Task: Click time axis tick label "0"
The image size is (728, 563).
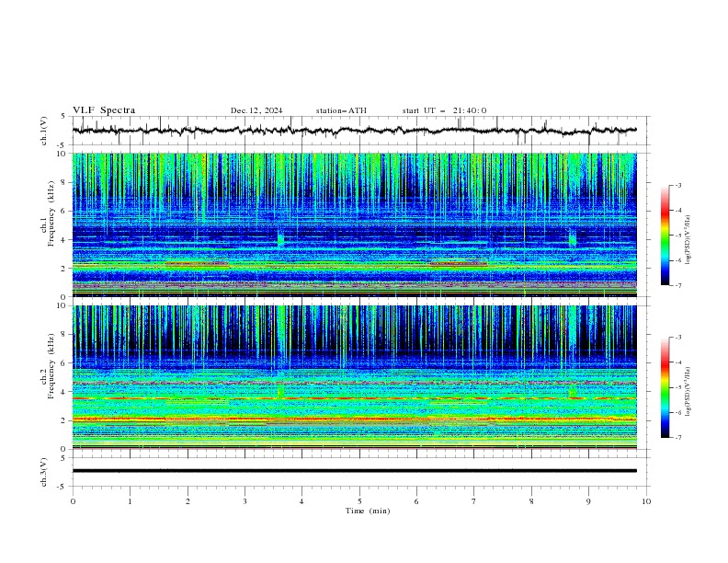Action: tap(73, 501)
